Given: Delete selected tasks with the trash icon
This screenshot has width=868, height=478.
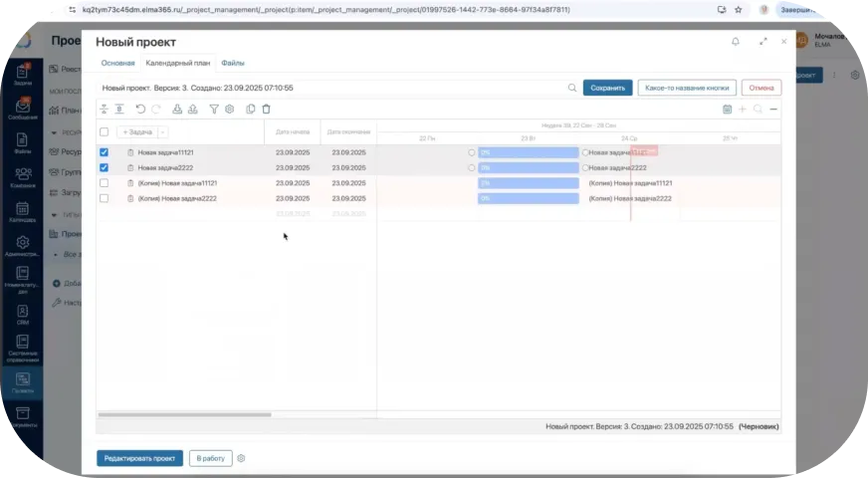Looking at the screenshot, I should click(x=266, y=110).
